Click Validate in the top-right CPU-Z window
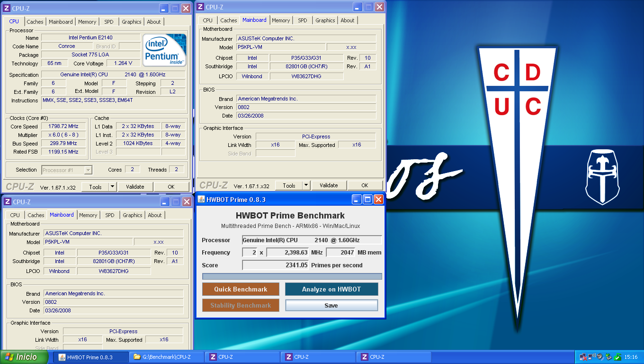The width and height of the screenshot is (644, 364). coord(329,185)
